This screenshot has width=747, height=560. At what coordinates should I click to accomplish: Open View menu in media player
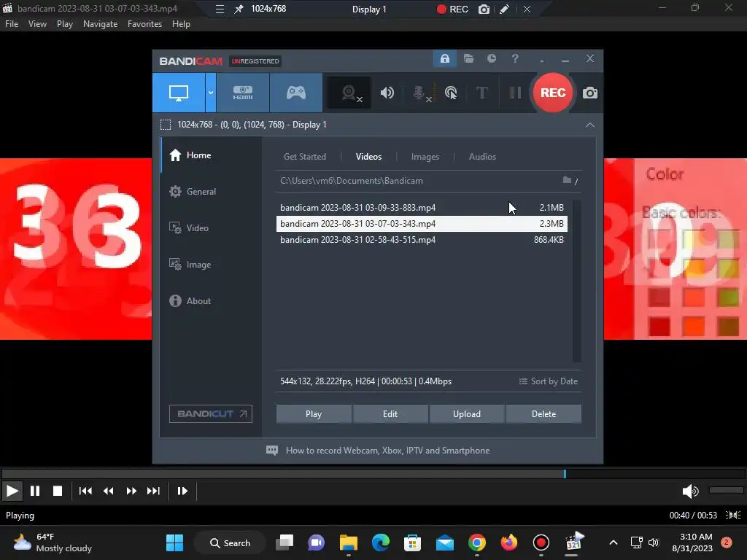click(x=37, y=24)
